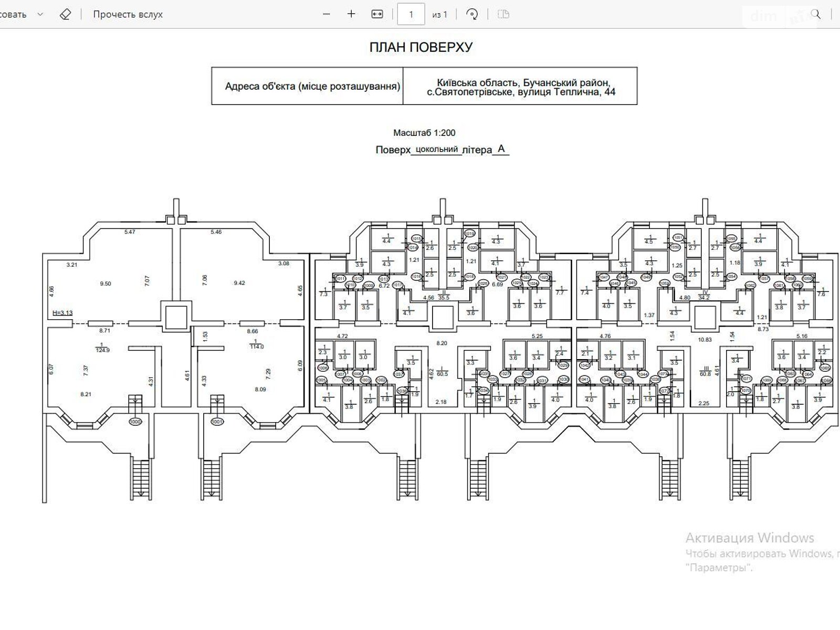Zoom in with the plus icon
Image resolution: width=840 pixels, height=630 pixels.
pyautogui.click(x=351, y=14)
